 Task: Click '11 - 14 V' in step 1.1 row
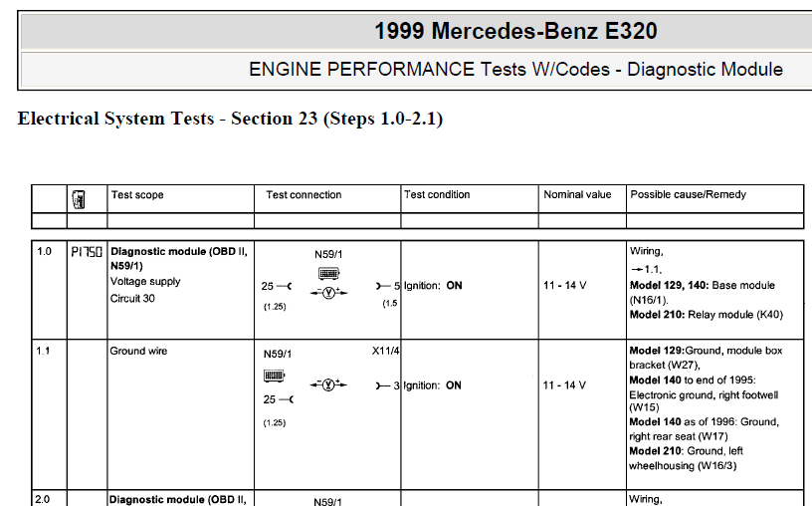564,385
